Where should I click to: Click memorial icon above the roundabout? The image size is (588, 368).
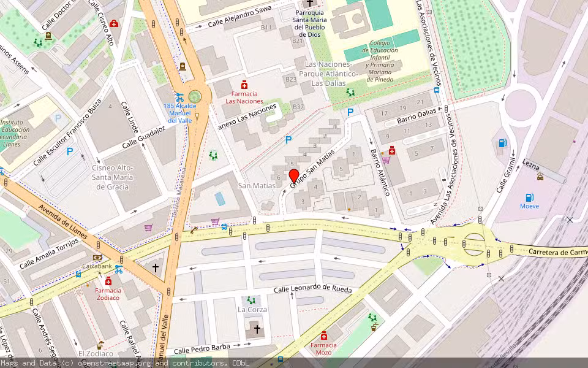[x=183, y=66]
